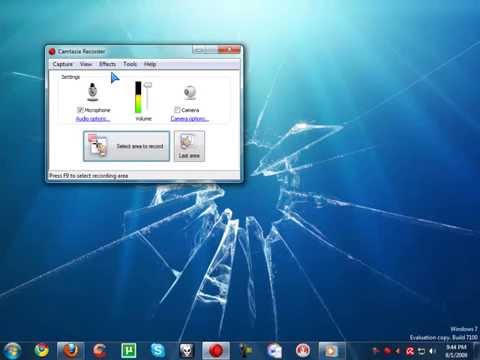Open CCleaner from the taskbar
Viewport: 480px width, 360px height.
click(100, 351)
